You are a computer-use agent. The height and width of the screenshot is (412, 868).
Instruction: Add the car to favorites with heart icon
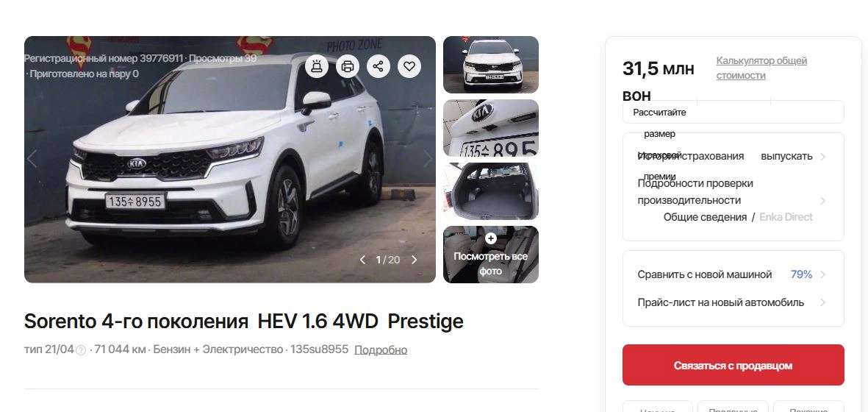409,66
